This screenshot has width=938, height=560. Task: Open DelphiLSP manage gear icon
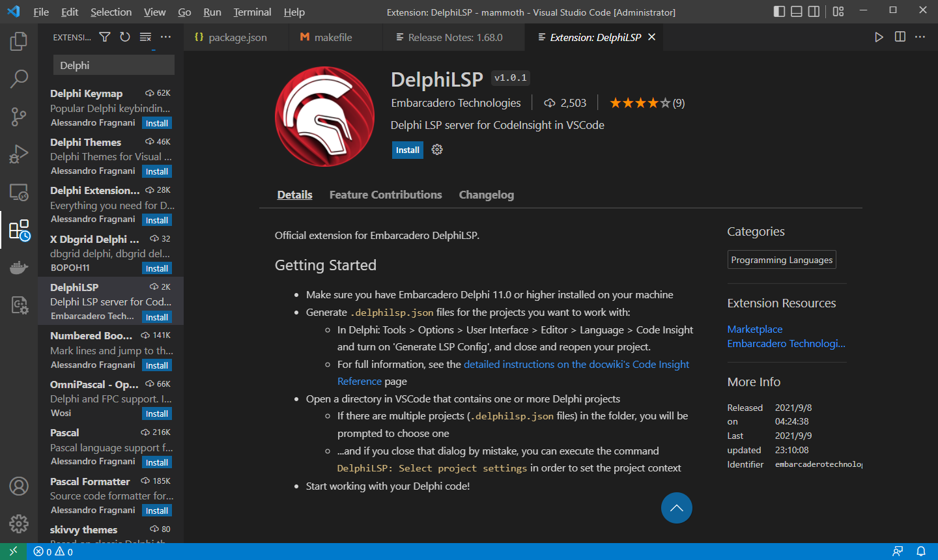(x=437, y=150)
